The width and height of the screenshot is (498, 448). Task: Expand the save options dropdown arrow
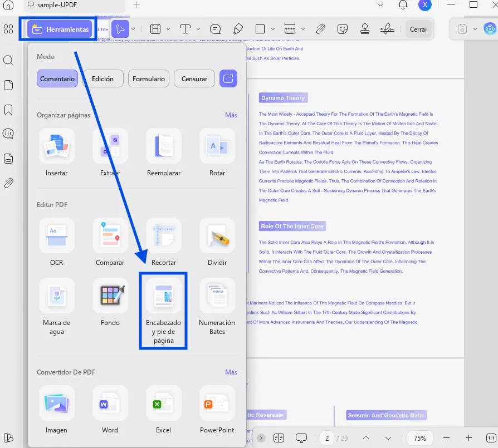[x=475, y=29]
